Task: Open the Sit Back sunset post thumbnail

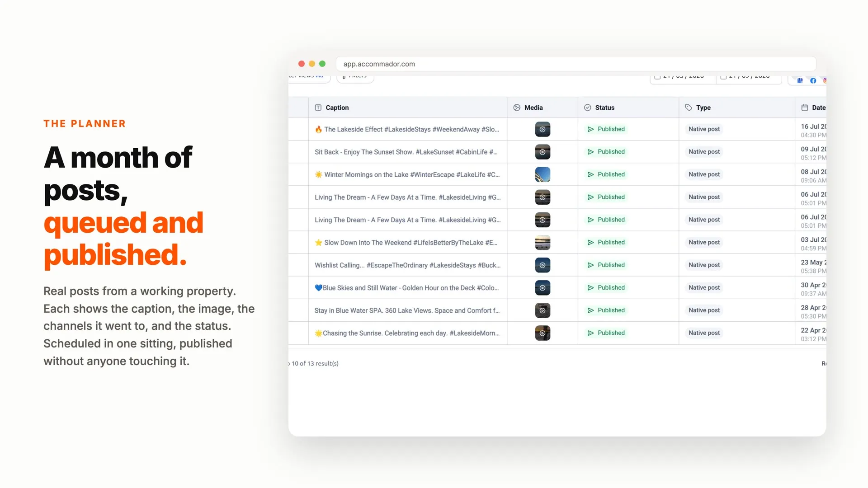Action: tap(542, 152)
